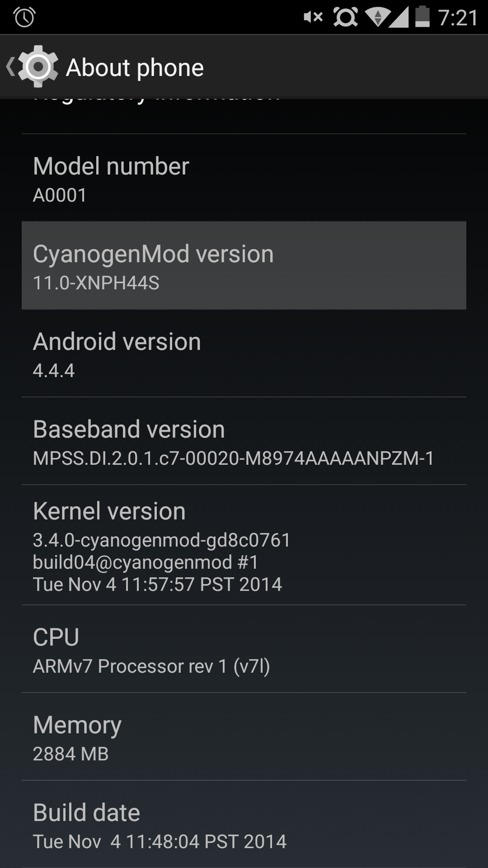Select the Kernel version entry

(x=244, y=545)
